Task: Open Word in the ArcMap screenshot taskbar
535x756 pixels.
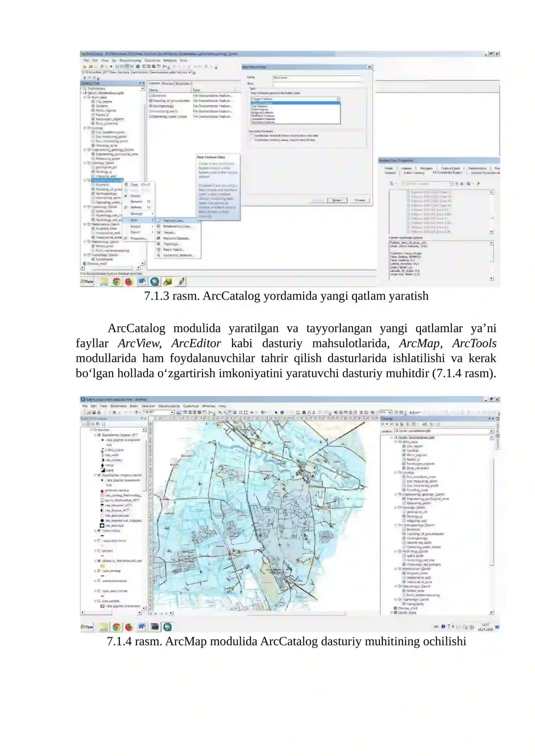Action: (x=141, y=627)
